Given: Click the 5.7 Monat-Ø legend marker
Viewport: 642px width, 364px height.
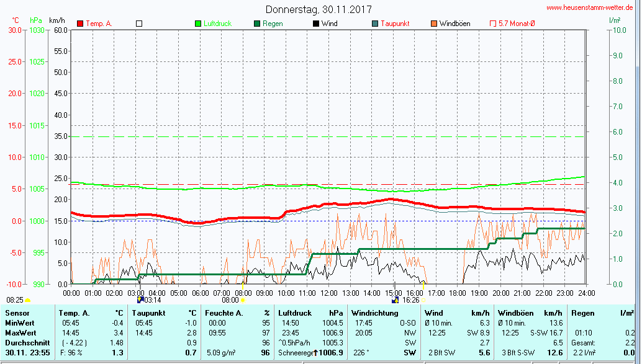Looking at the screenshot, I should pyautogui.click(x=493, y=24).
